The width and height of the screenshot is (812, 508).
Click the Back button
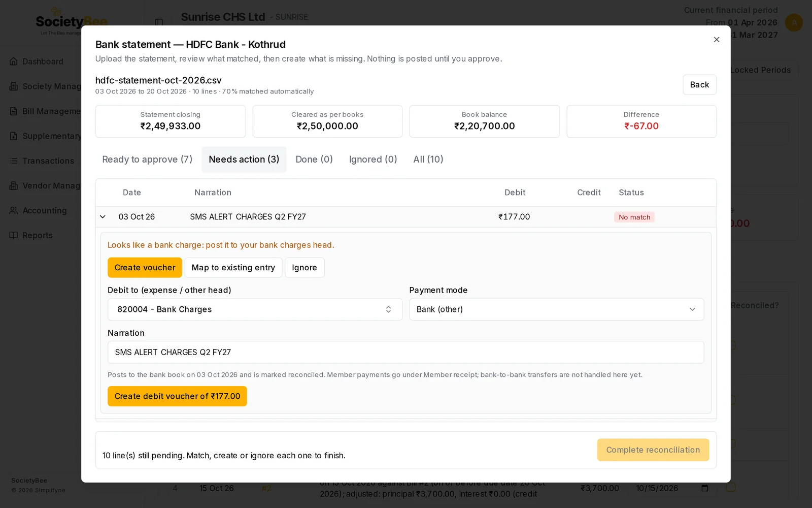point(699,85)
